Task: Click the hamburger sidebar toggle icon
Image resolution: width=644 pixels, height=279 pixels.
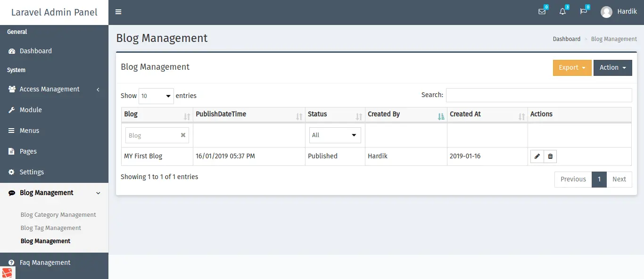Action: click(x=118, y=12)
